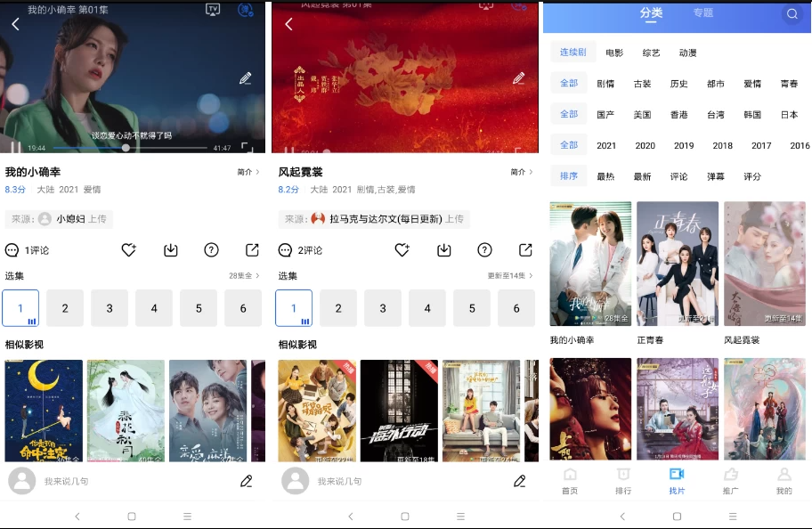Tap 我来说几句 comment field under 我的小确幸
Viewport: 812px width, 529px height.
click(66, 481)
